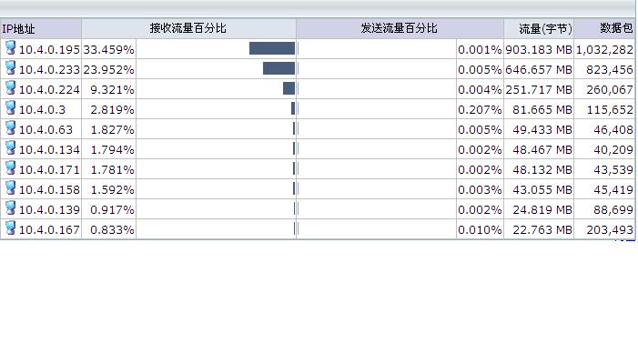This screenshot has width=638, height=364.
Task: Click the 1,032,282 packets cell
Action: [x=603, y=48]
